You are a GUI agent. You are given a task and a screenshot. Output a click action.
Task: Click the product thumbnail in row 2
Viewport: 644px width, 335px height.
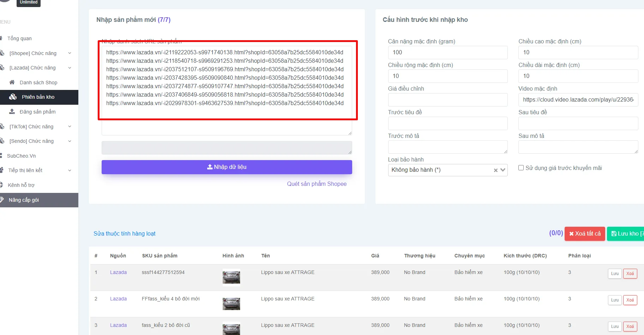(x=231, y=304)
